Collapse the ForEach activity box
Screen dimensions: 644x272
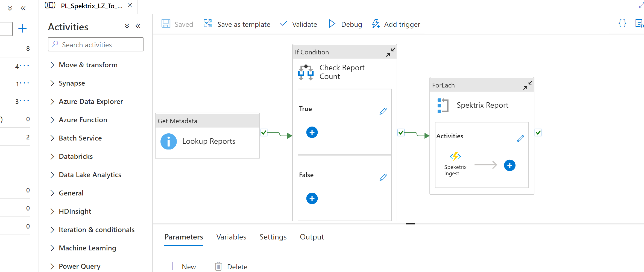[x=528, y=85]
